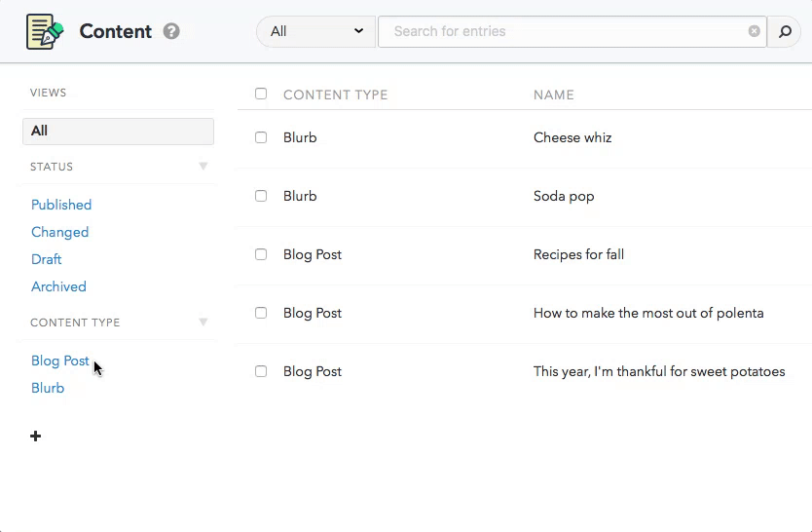The width and height of the screenshot is (812, 532).
Task: Select the Soda pop entry checkbox
Action: 261,196
